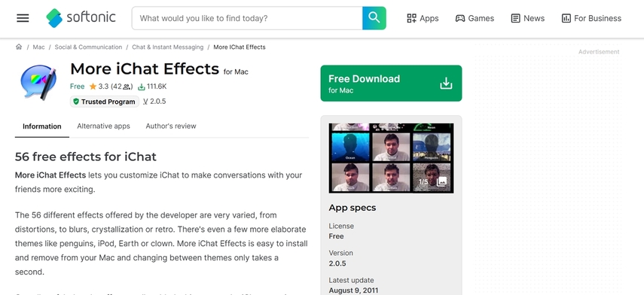
Task: Click the version 2.0.5 label icon
Action: pyautogui.click(x=145, y=102)
